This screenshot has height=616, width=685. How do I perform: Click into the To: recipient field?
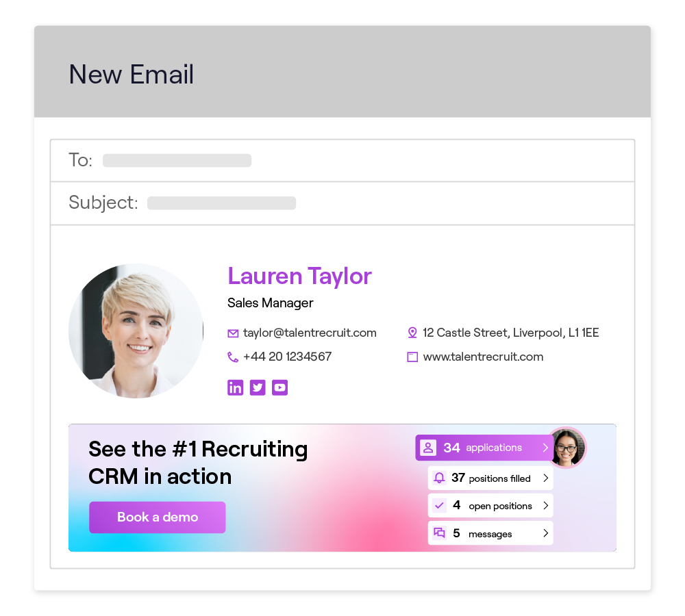[342, 161]
